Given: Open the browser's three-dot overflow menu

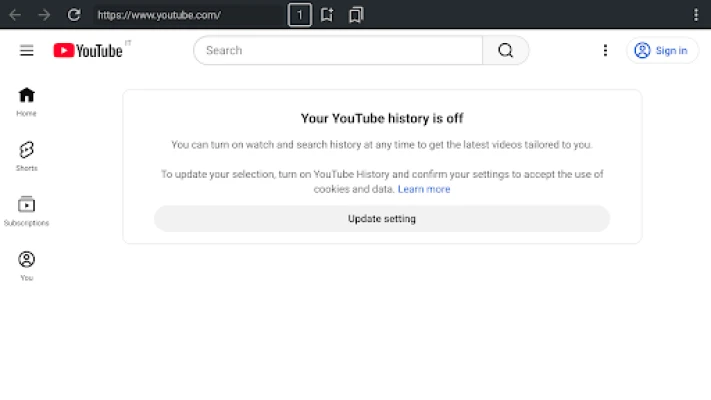Looking at the screenshot, I should 696,15.
